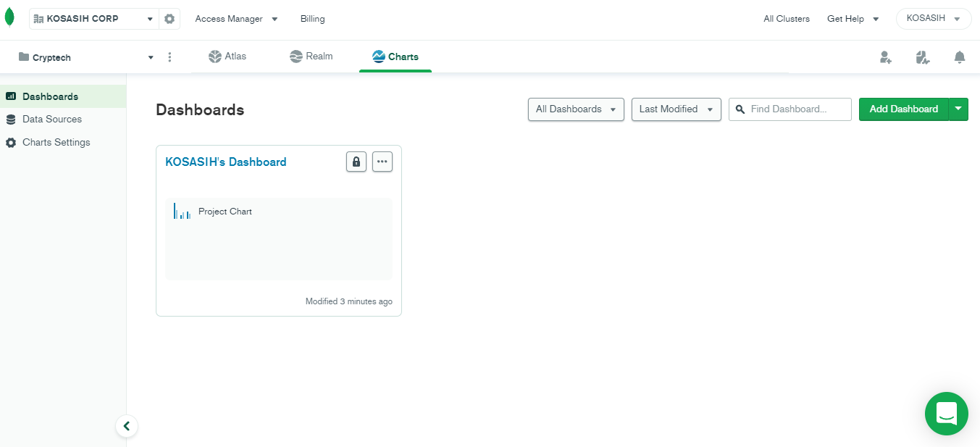Screen dimensions: 980x447
Task: Open the project activity feed icon
Action: point(922,57)
